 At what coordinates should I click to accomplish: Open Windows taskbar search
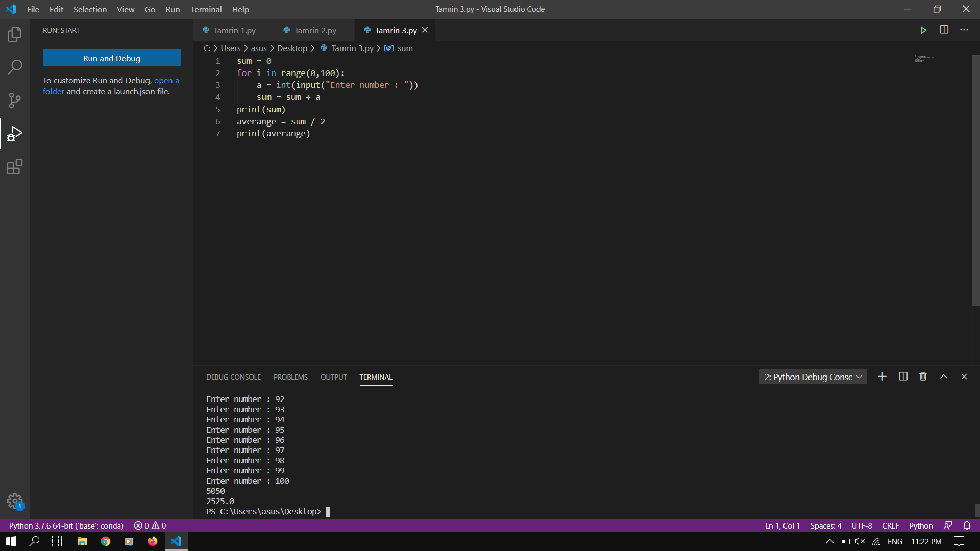tap(34, 541)
